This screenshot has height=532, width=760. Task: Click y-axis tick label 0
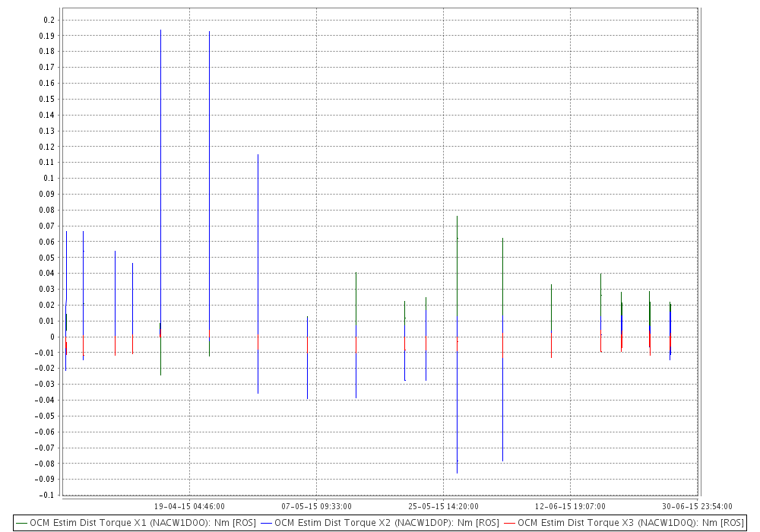tap(52, 337)
